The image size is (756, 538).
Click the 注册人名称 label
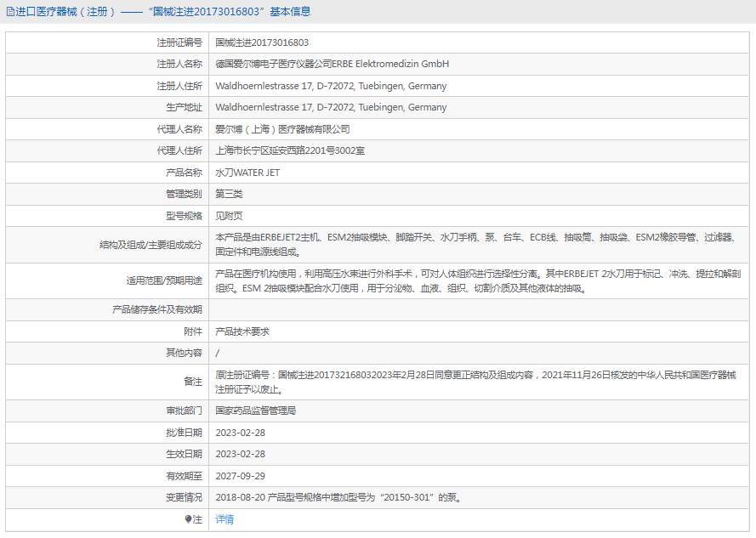tap(179, 64)
